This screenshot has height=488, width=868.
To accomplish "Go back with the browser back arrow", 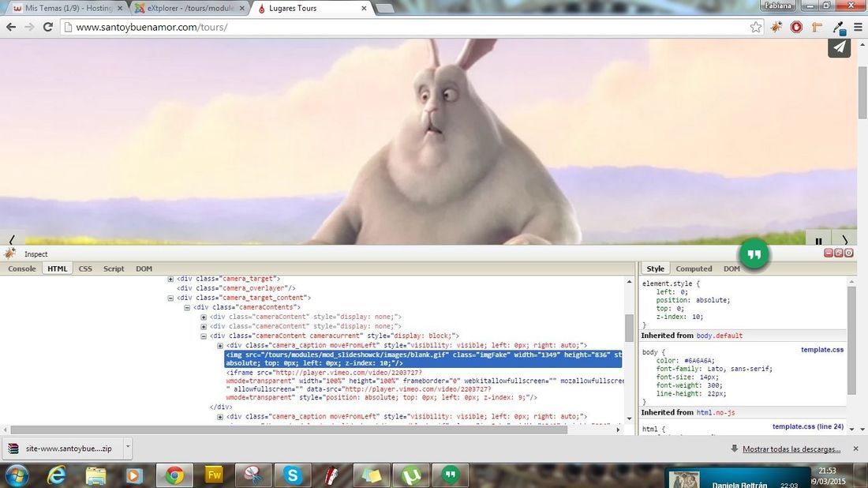I will (11, 27).
